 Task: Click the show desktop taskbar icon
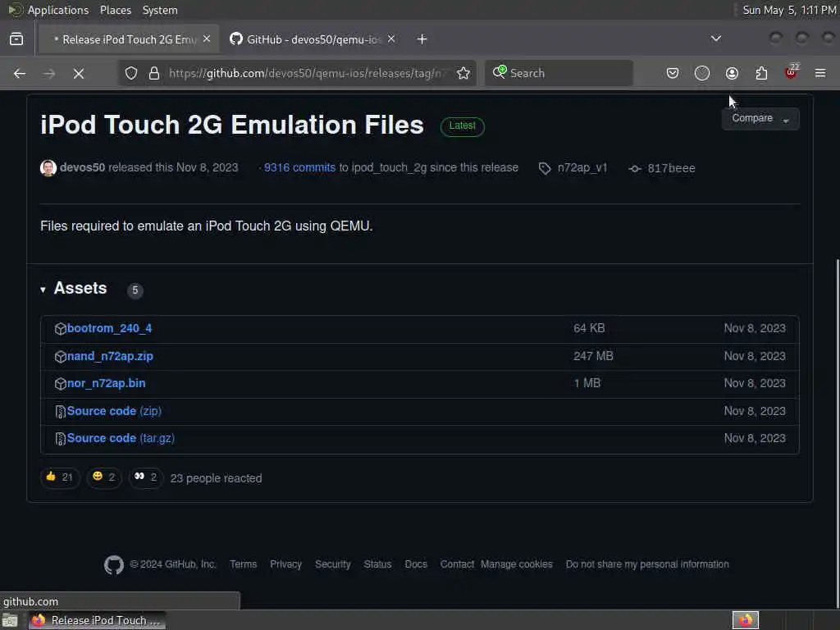tap(10, 620)
